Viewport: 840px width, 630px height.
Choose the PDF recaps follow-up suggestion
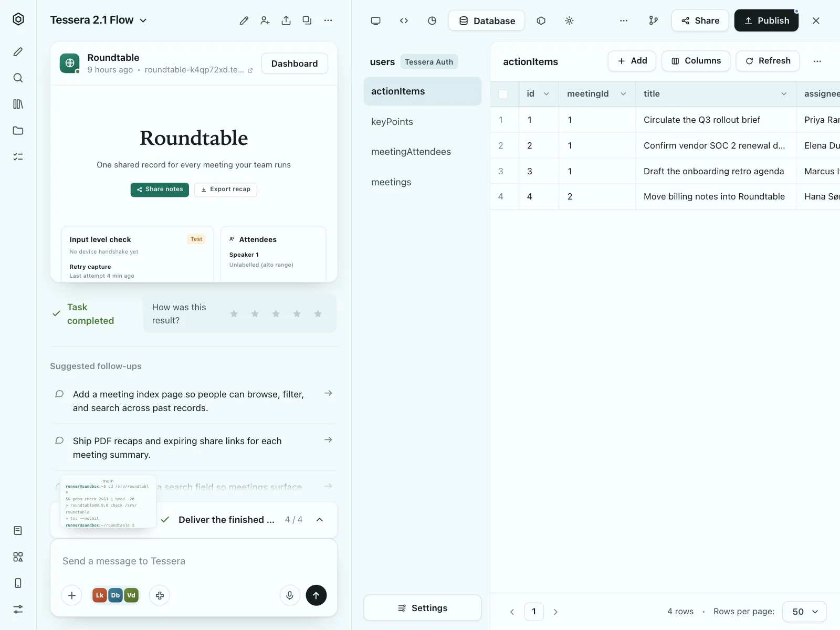coord(194,448)
